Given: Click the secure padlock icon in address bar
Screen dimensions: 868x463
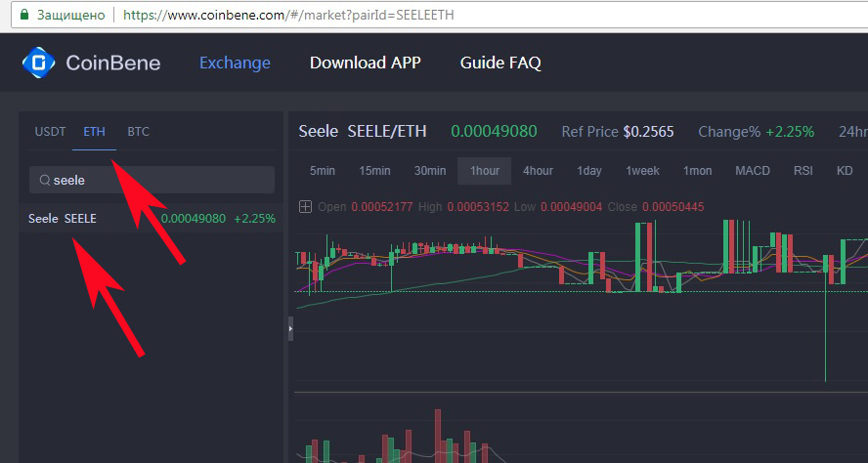Looking at the screenshot, I should pyautogui.click(x=23, y=15).
